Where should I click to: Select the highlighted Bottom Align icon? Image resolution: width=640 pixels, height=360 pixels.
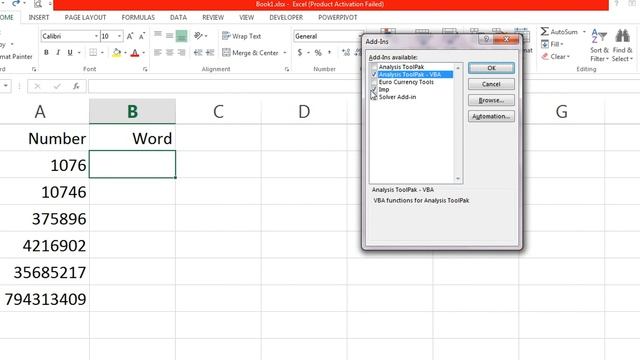(x=181, y=36)
